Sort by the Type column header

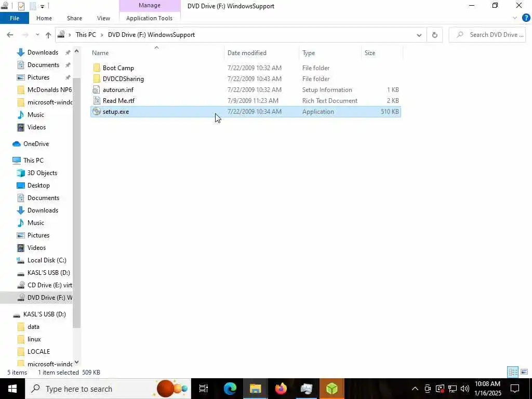point(309,53)
